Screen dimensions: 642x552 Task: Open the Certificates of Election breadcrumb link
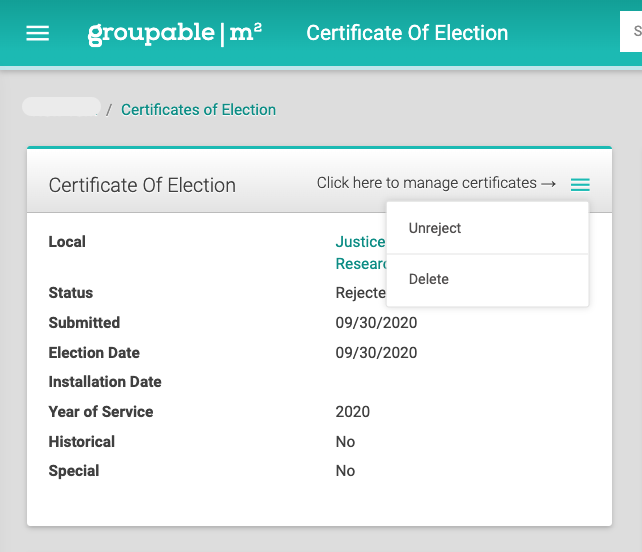pos(198,110)
